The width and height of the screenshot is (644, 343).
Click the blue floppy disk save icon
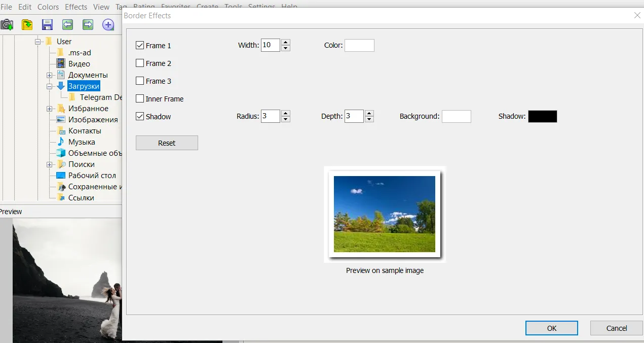[47, 24]
